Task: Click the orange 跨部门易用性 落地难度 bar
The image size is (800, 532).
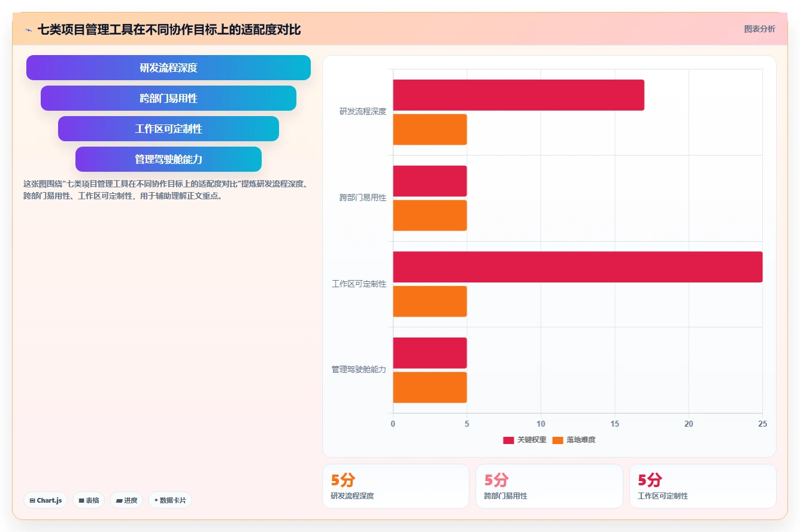Action: click(430, 215)
